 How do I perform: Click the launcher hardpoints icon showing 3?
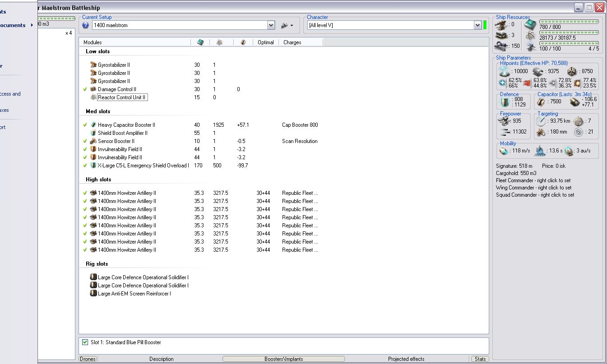pyautogui.click(x=500, y=35)
